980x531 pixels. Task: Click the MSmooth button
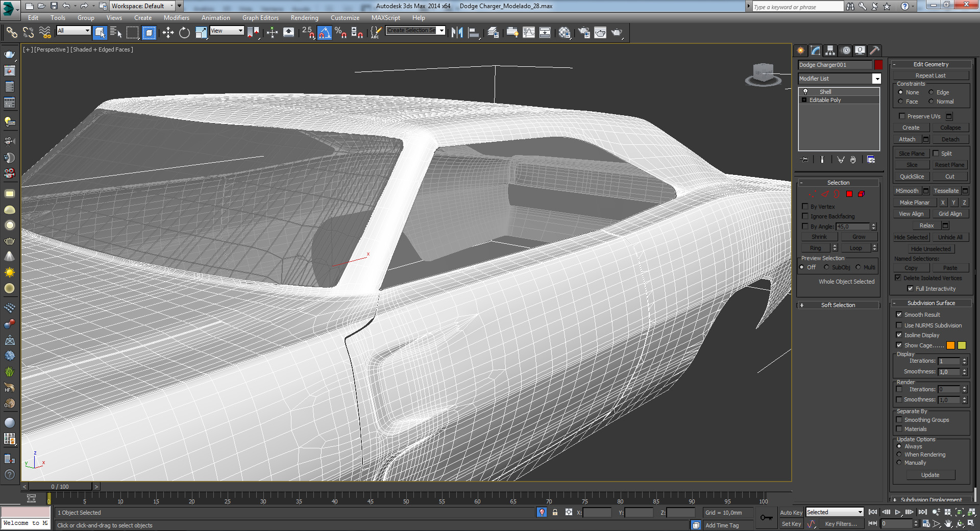tap(907, 191)
